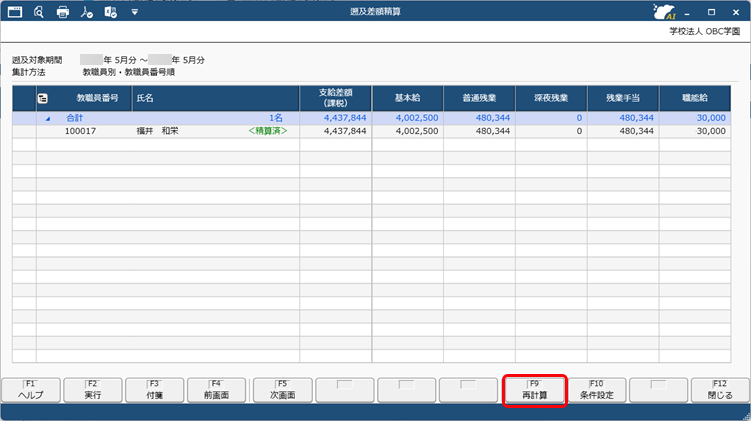Click the F4 前画面 button

(216, 390)
